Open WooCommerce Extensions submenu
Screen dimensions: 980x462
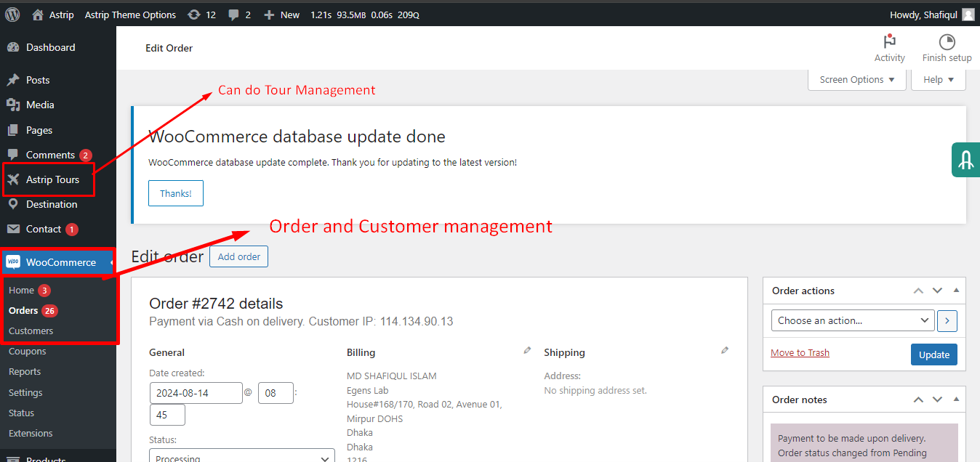[x=31, y=433]
